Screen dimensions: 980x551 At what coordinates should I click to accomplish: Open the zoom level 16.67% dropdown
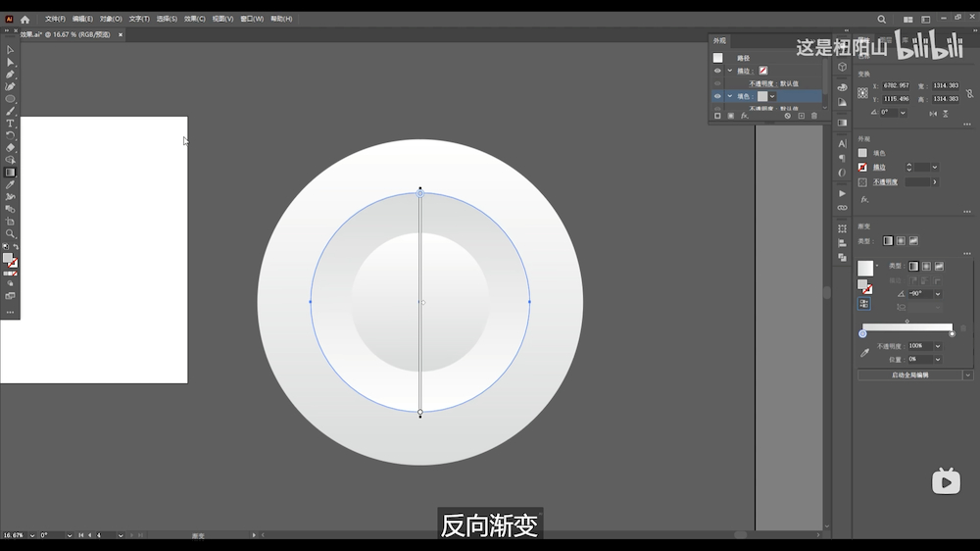(x=32, y=535)
